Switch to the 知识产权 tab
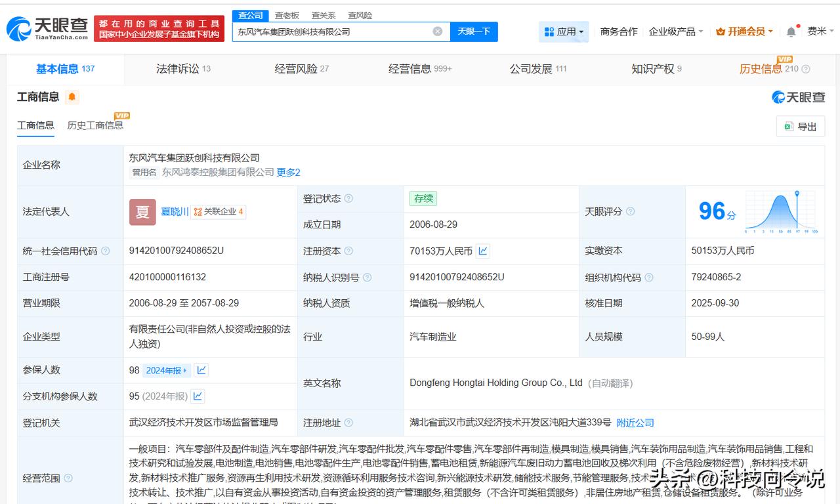Screen dimensions: 840x504 (x=656, y=69)
